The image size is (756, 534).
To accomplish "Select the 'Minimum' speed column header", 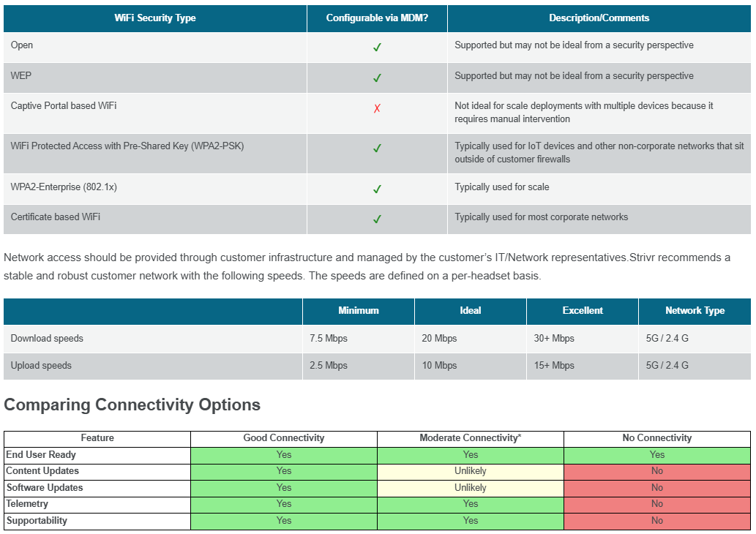I will pos(358,311).
